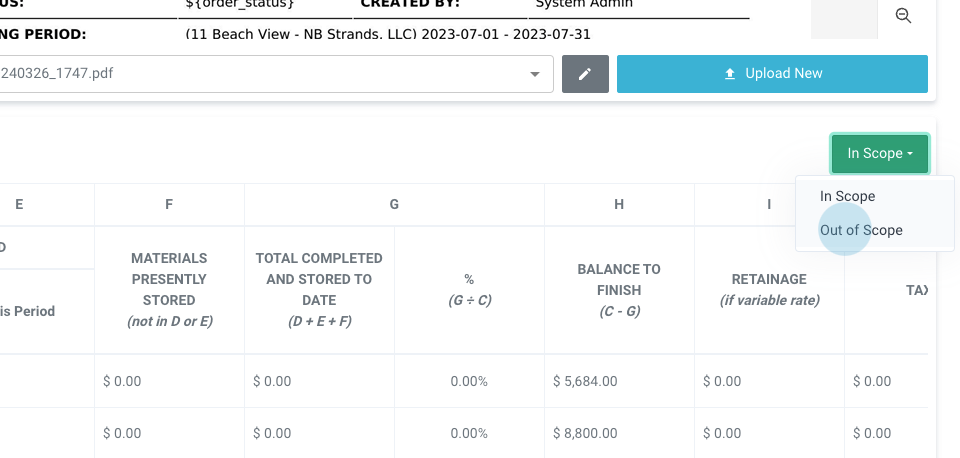This screenshot has width=960, height=458.
Task: Click the pencil edit icon button
Action: point(585,74)
